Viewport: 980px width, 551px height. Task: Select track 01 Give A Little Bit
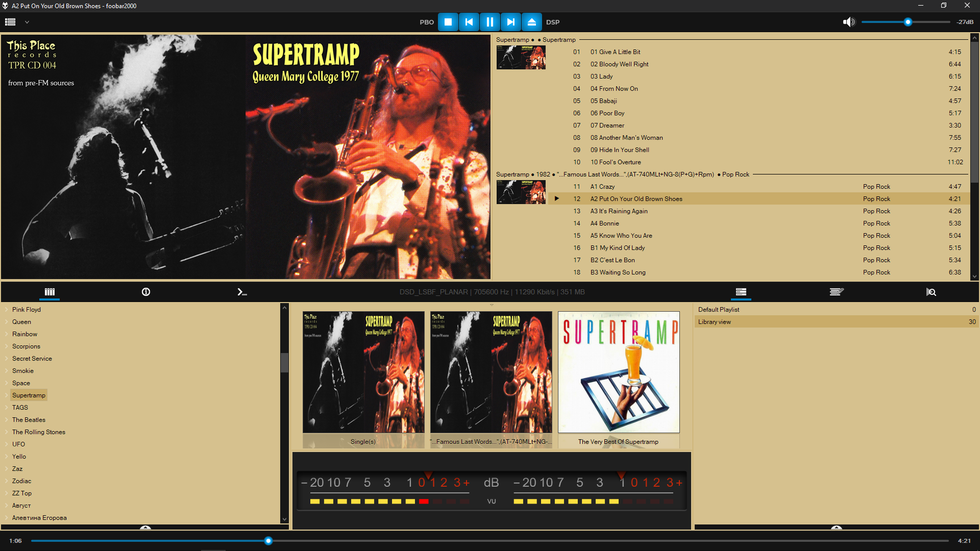click(x=761, y=52)
